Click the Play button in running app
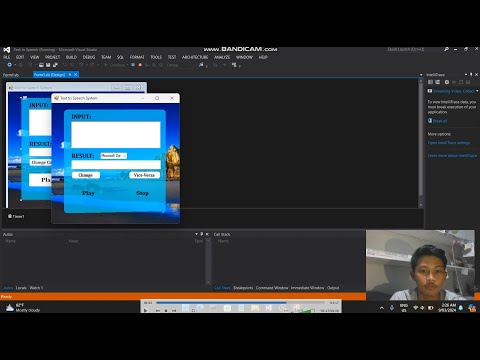 click(x=88, y=193)
